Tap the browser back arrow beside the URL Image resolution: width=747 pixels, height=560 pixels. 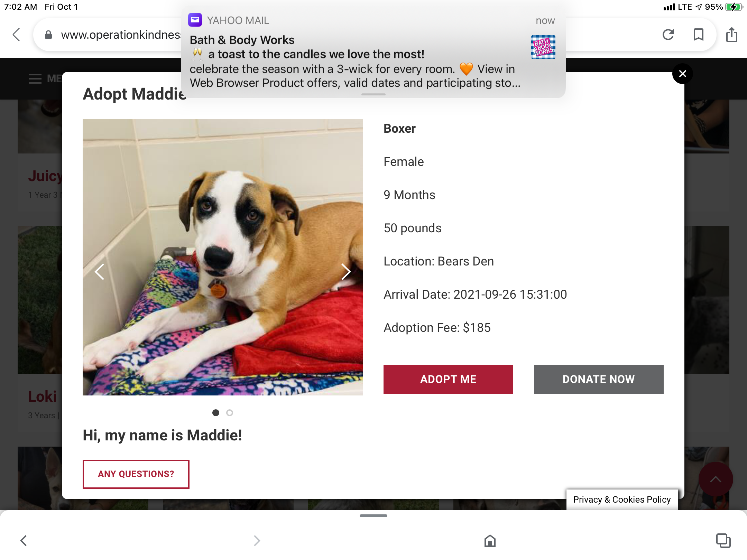(x=17, y=35)
